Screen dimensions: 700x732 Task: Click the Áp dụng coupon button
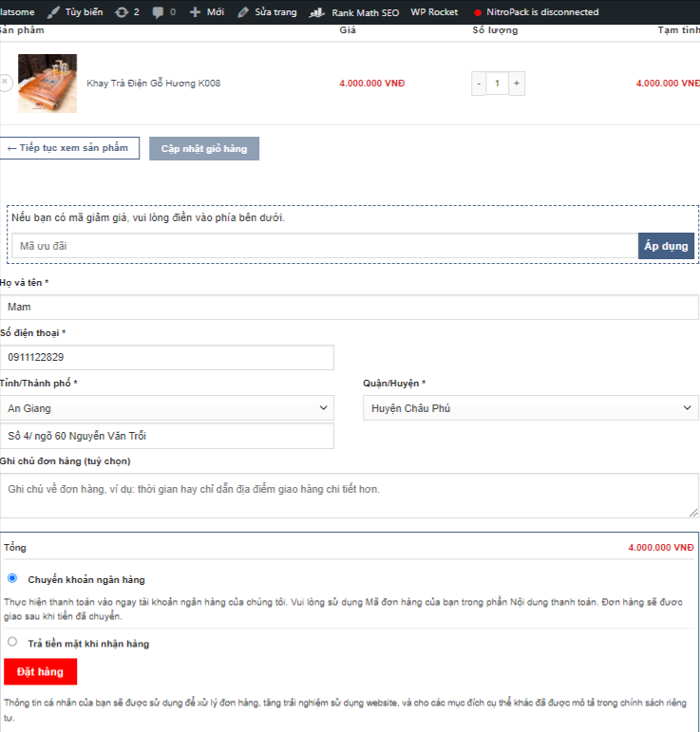[x=666, y=246]
